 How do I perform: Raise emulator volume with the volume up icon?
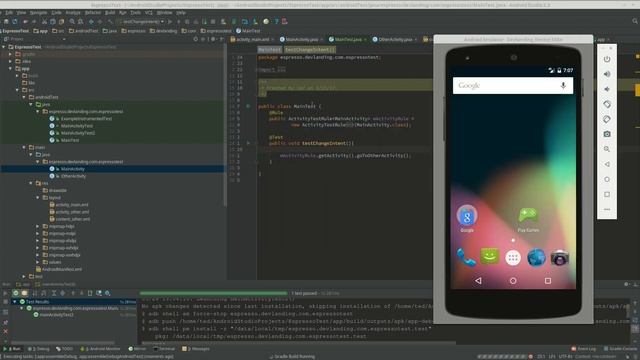[607, 74]
